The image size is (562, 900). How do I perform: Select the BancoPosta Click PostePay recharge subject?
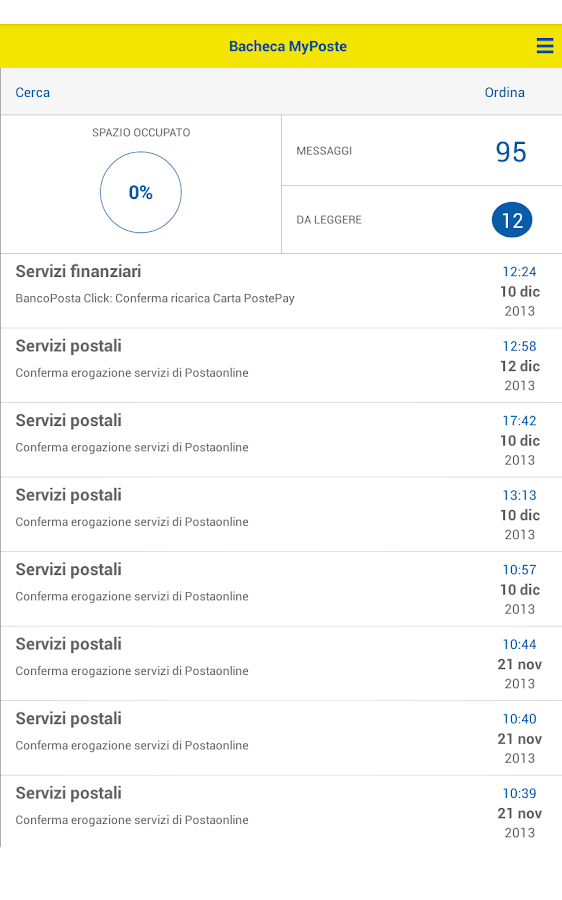click(x=155, y=298)
